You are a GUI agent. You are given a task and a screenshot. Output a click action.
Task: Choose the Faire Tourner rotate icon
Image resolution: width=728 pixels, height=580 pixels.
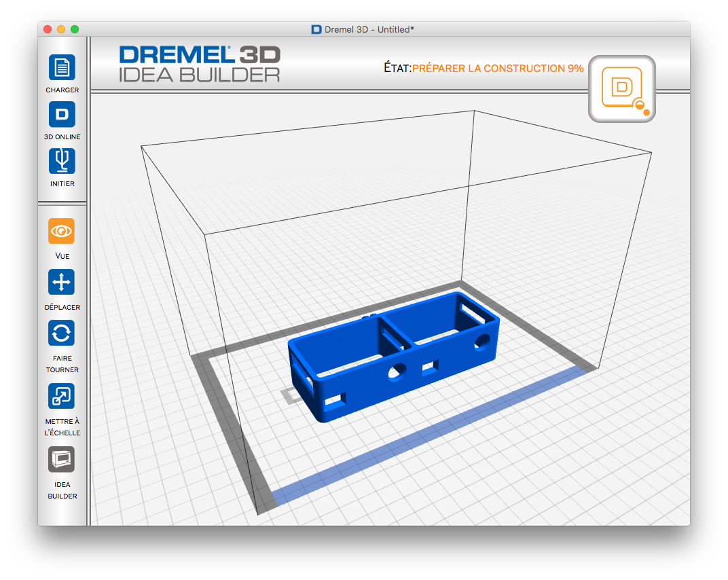(x=61, y=333)
